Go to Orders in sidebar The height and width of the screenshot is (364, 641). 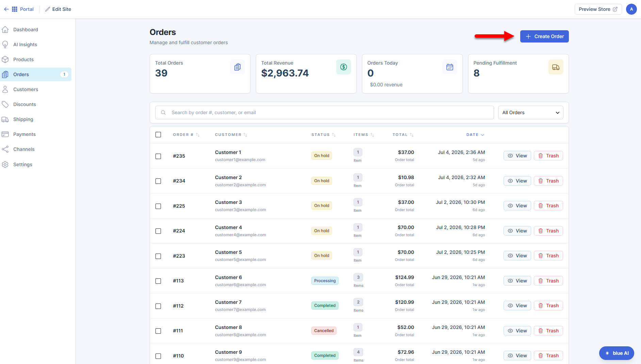pos(36,74)
